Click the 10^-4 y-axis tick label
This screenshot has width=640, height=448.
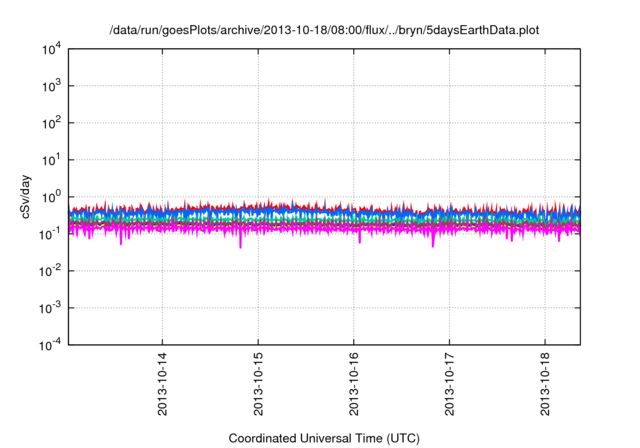coord(51,345)
